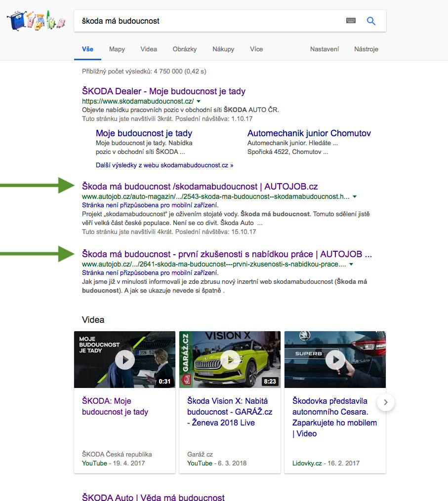Screen dimensions: 448x501
Task: Open 'Škoda Vision X: Nabitá budoucnost' video title
Action: (x=230, y=412)
